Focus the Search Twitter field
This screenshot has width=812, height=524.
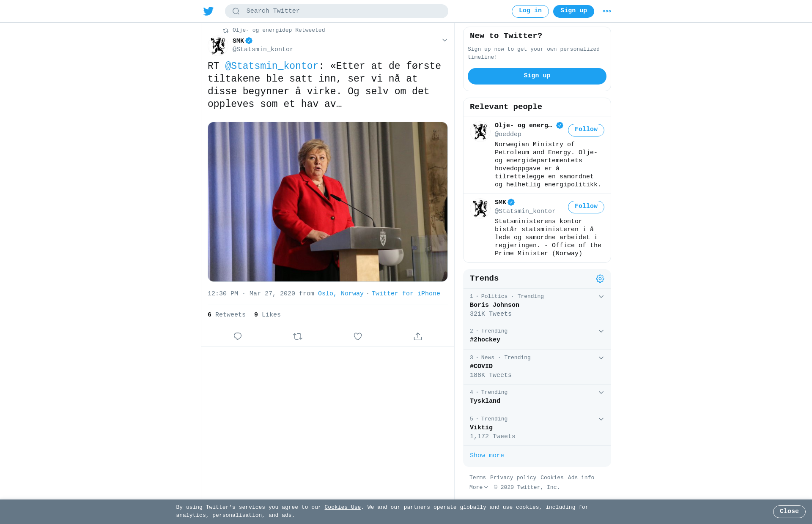(x=337, y=11)
